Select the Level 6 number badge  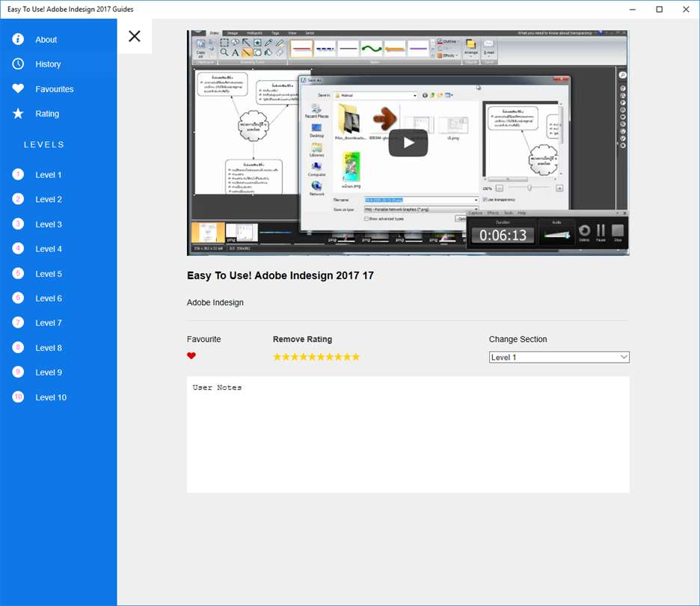18,298
